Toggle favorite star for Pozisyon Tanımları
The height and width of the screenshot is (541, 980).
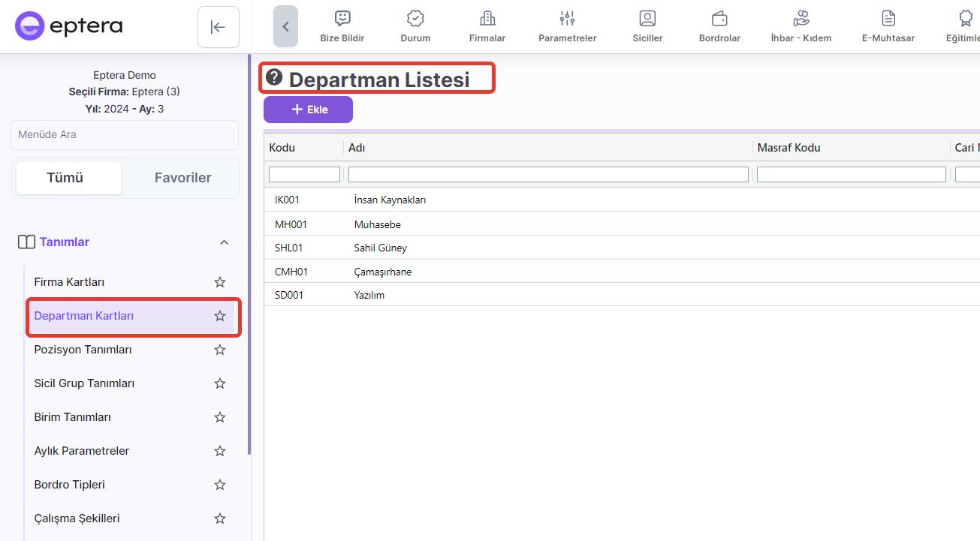(220, 350)
